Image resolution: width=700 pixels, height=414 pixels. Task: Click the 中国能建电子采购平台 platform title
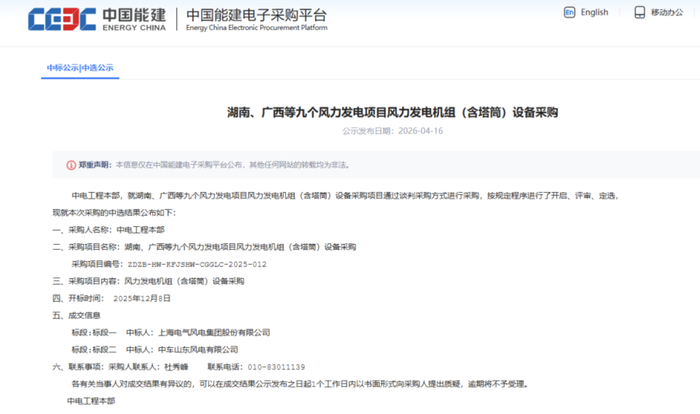coord(257,15)
